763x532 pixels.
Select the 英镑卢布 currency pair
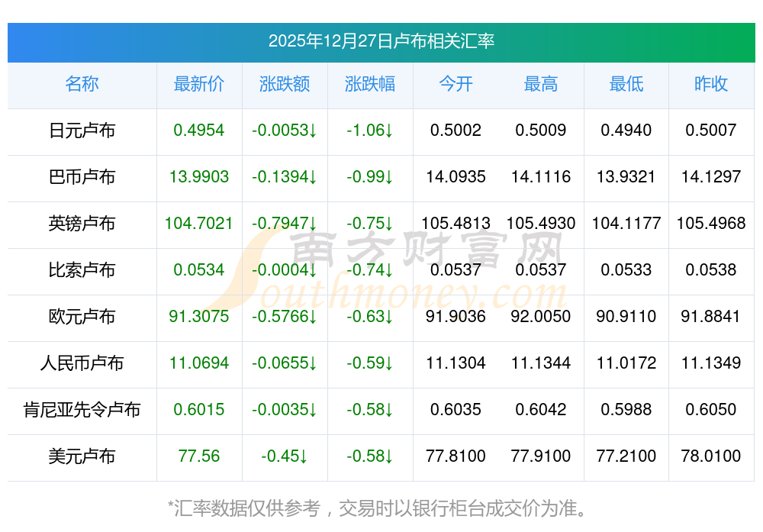(x=82, y=224)
